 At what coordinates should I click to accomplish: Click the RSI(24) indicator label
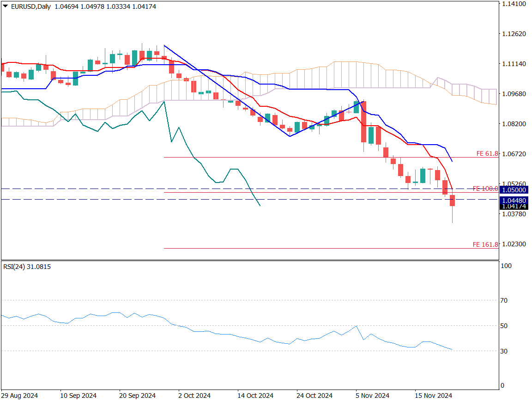pyautogui.click(x=27, y=267)
